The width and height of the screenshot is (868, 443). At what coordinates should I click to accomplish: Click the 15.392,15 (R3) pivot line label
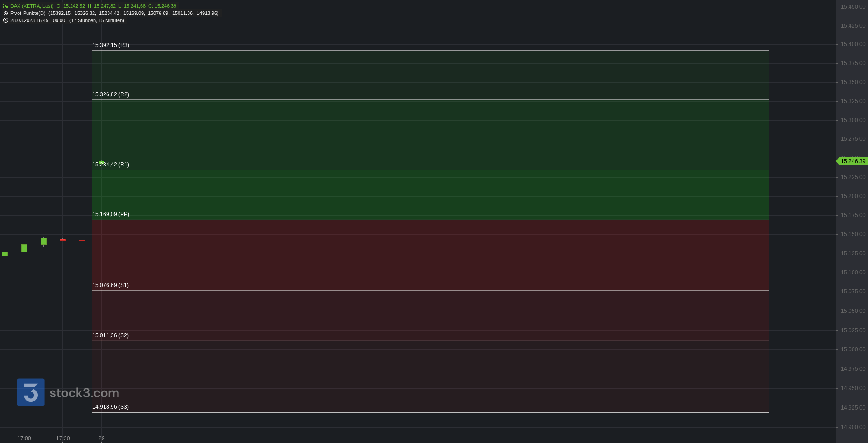coord(111,45)
